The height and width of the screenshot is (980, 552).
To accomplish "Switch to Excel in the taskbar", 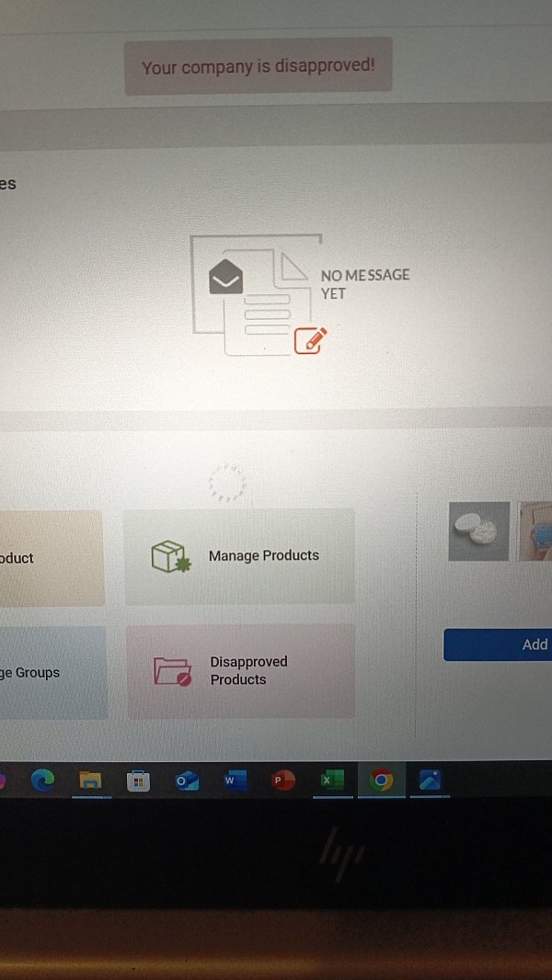I will coord(332,780).
